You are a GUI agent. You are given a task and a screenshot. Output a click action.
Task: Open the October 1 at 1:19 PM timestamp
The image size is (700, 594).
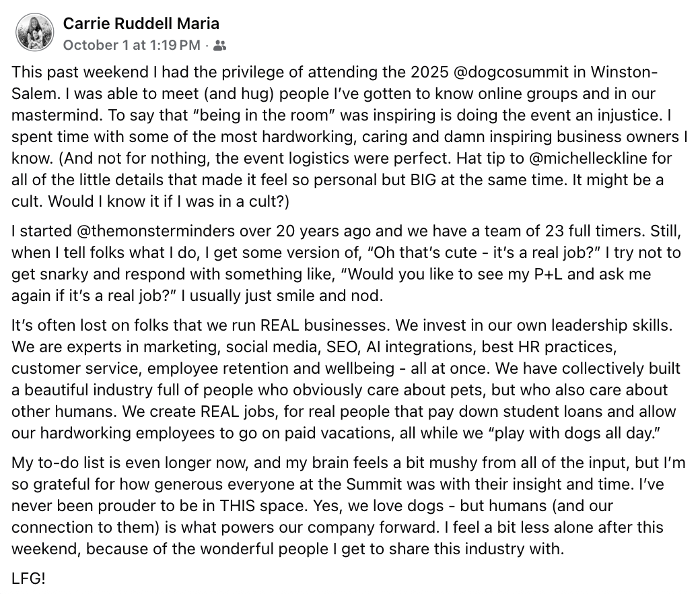pos(132,45)
